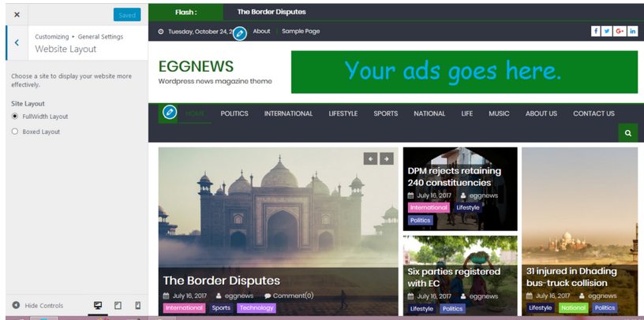The width and height of the screenshot is (644, 320).
Task: Open the Twitter social icon
Action: (x=607, y=32)
